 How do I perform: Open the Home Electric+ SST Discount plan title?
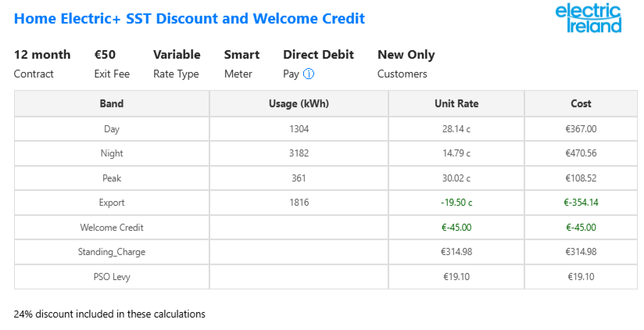(189, 19)
